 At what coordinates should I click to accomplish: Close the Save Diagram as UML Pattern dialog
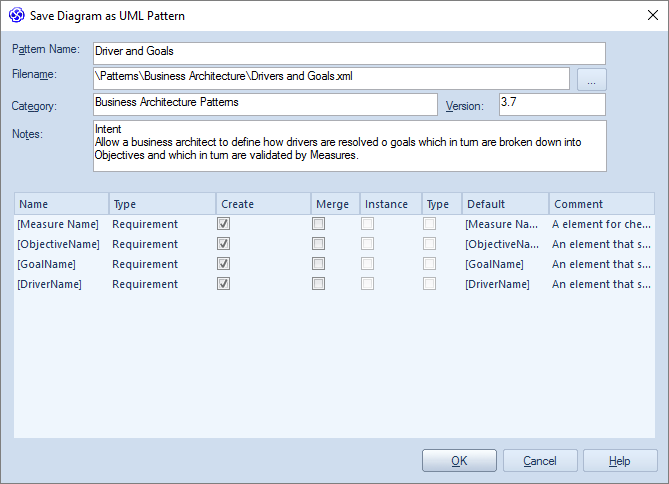tap(646, 16)
